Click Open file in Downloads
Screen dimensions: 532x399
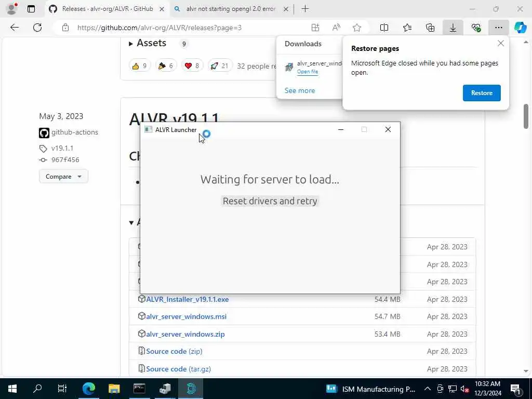tap(308, 72)
